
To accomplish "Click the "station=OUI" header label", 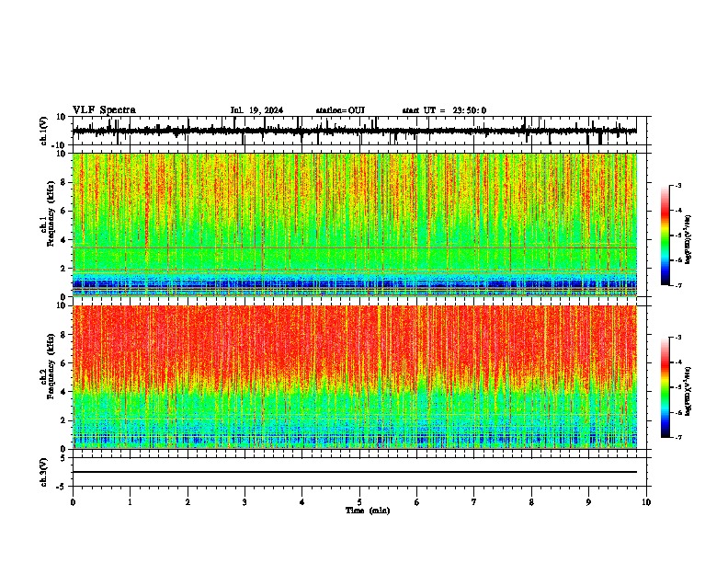I will tap(340, 110).
